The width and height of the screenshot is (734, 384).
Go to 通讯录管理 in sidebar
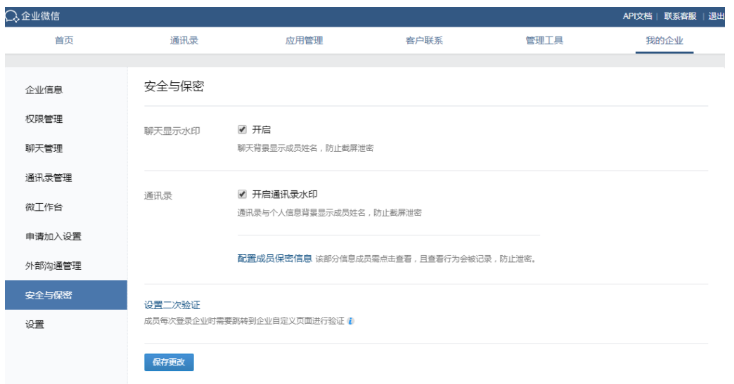[49, 178]
